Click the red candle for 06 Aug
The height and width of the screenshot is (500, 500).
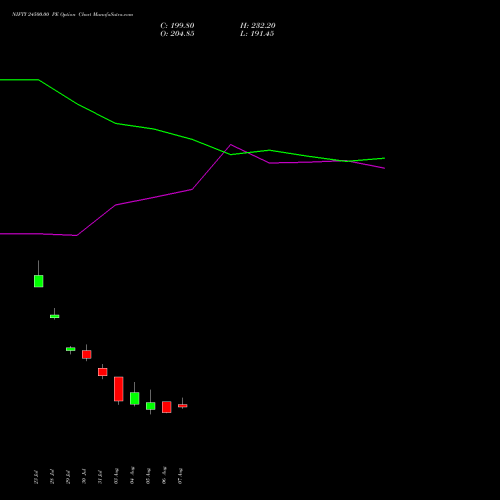tap(167, 407)
